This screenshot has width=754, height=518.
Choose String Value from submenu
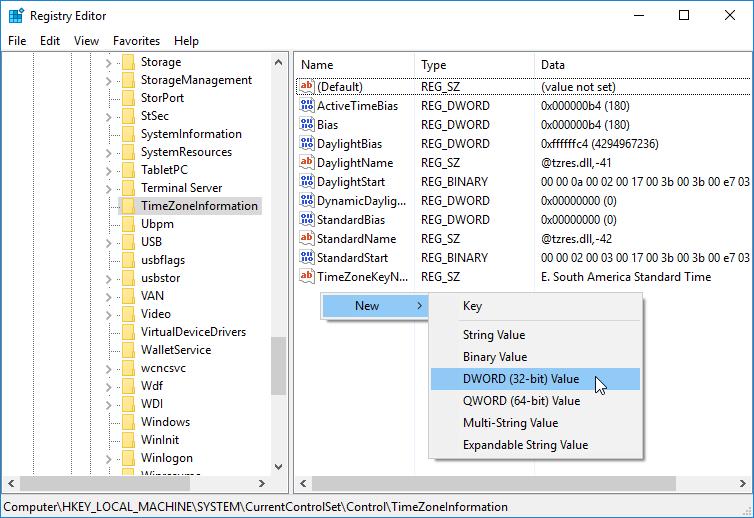535,335
